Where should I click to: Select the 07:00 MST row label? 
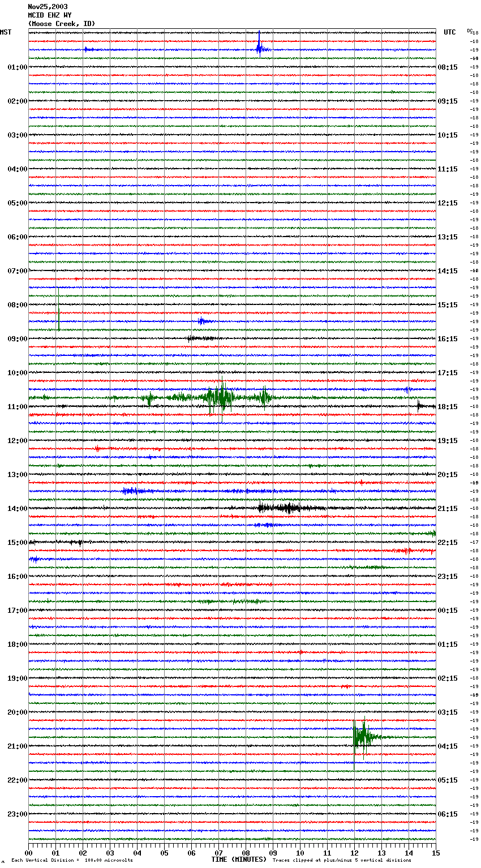18,271
